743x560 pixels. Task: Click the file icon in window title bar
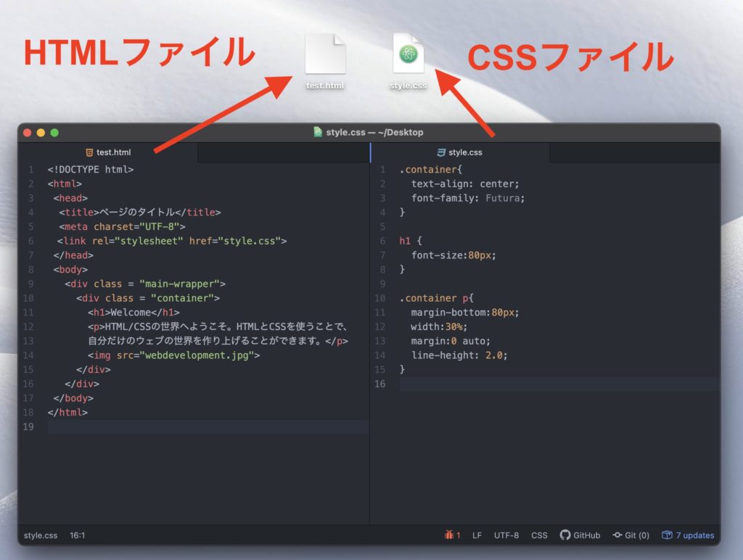(318, 132)
